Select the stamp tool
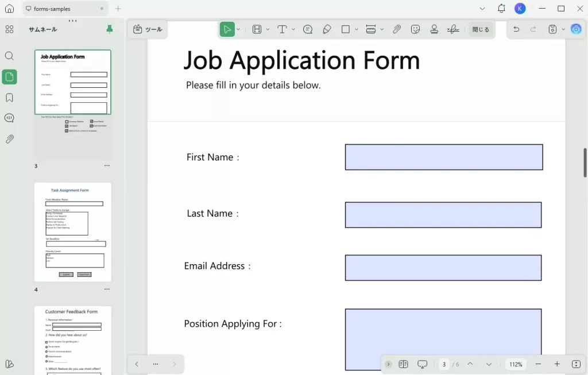The width and height of the screenshot is (588, 375). (434, 29)
